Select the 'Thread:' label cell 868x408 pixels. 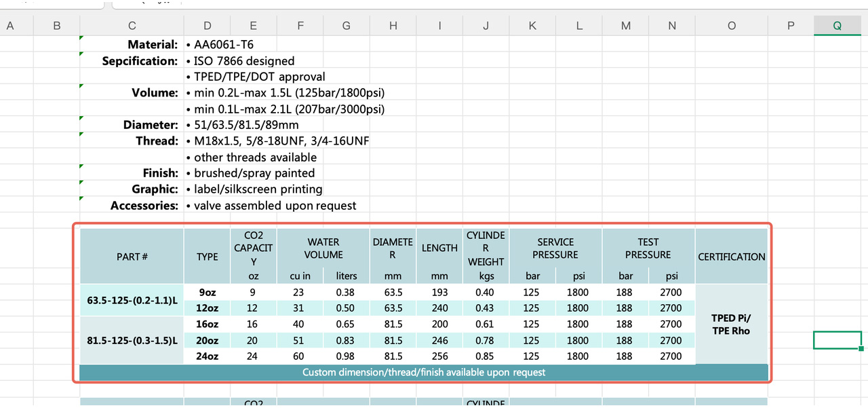coord(132,141)
